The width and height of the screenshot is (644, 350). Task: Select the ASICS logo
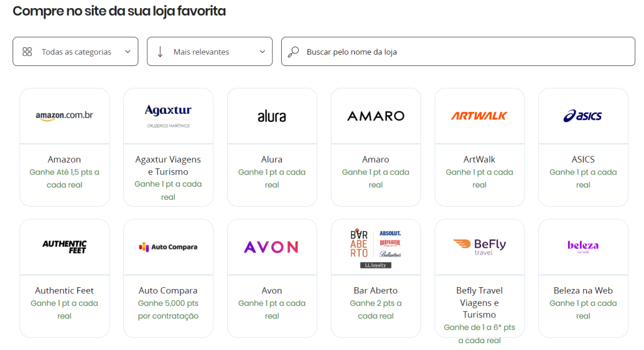(583, 116)
